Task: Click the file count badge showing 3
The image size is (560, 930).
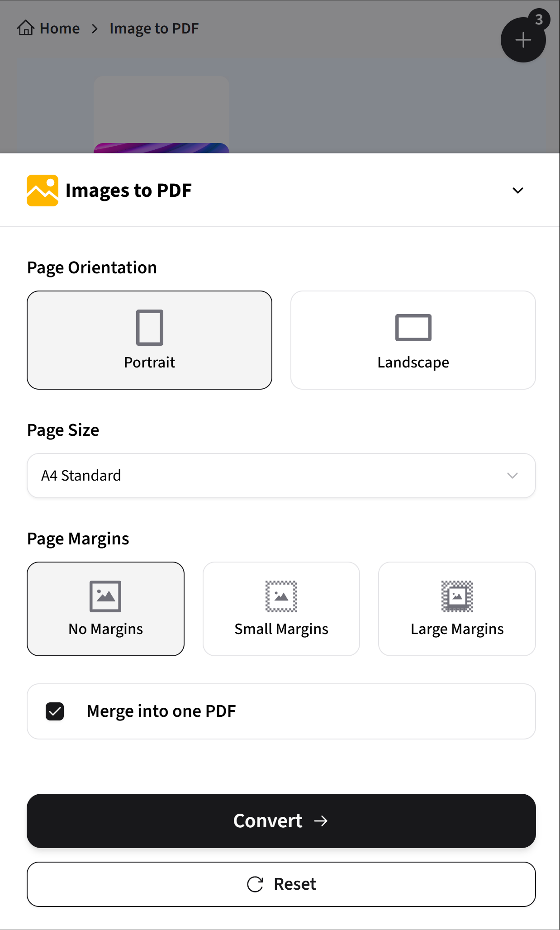Action: (x=538, y=19)
